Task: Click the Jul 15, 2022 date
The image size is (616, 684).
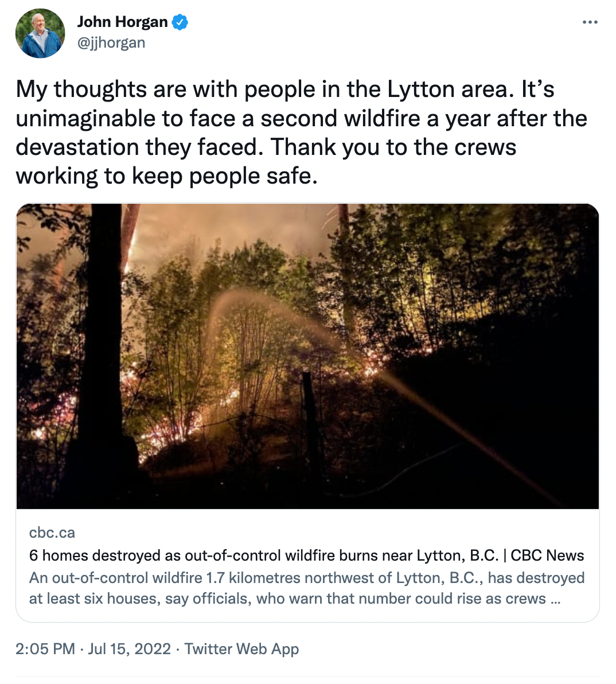Action: 130,649
